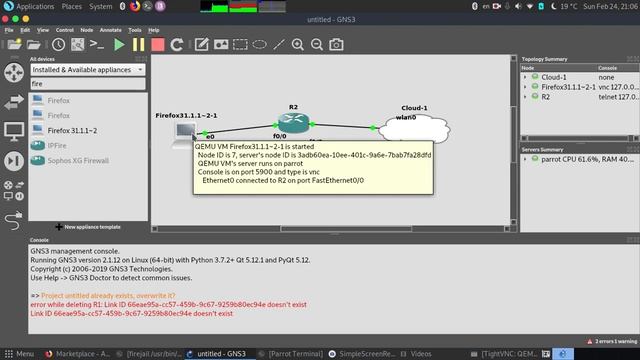Screen dimensions: 640x360
Task: Browse end devices monitor icon
Action: point(14,131)
